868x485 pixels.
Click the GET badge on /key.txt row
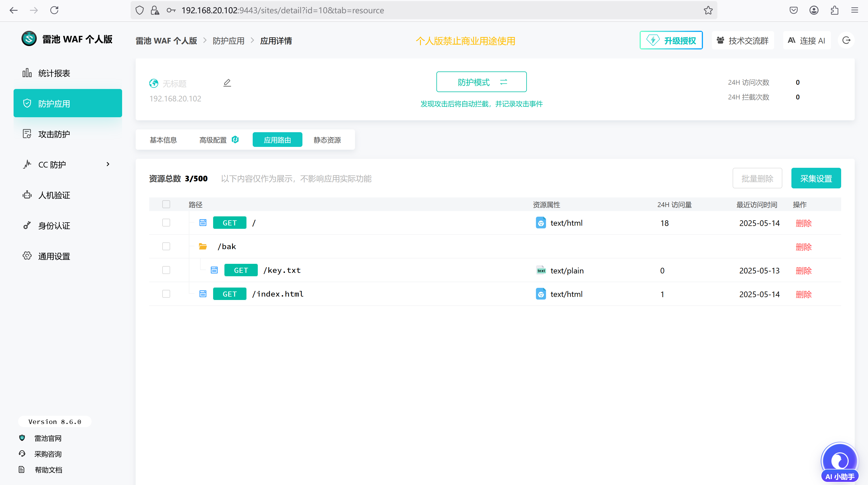point(241,270)
